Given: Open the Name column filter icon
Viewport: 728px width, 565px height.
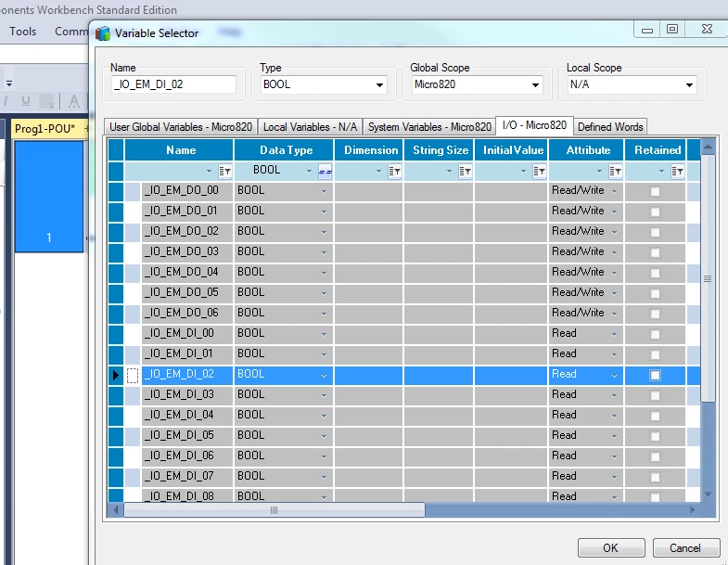Looking at the screenshot, I should click(224, 172).
